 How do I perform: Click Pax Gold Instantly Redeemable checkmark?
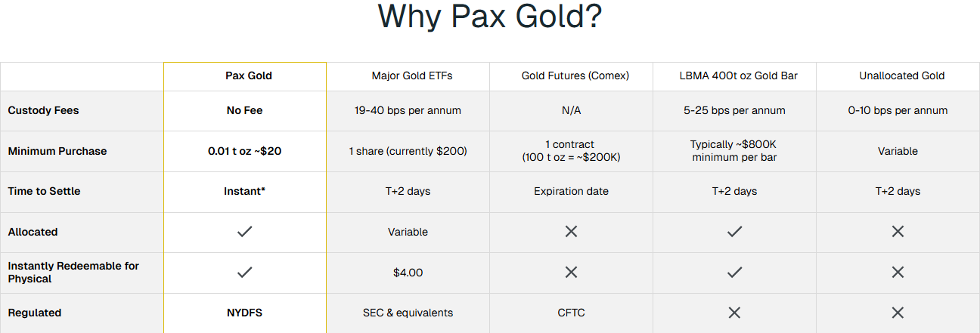coord(244,273)
